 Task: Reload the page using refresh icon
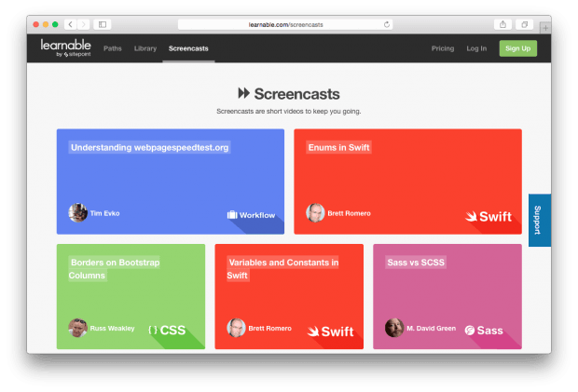point(386,24)
